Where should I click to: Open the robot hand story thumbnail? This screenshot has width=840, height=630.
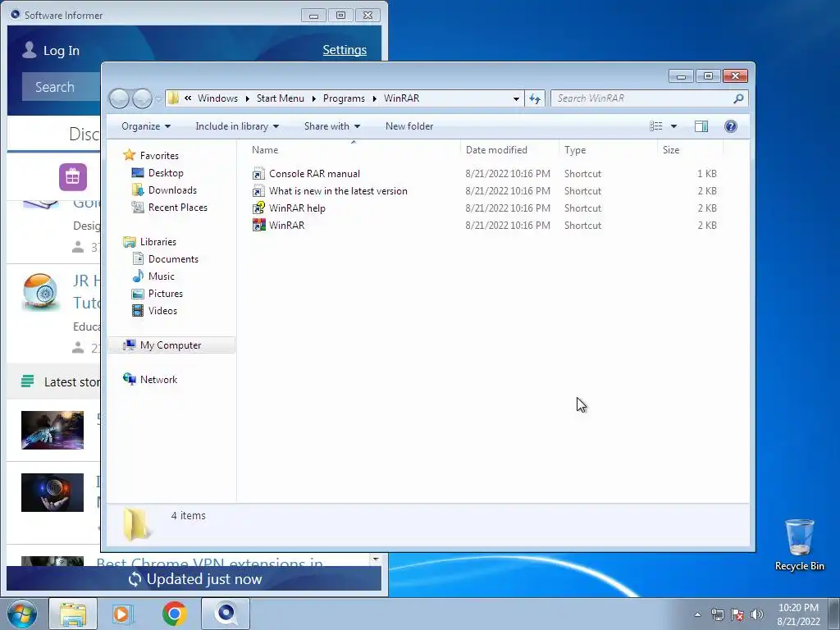[x=52, y=430]
